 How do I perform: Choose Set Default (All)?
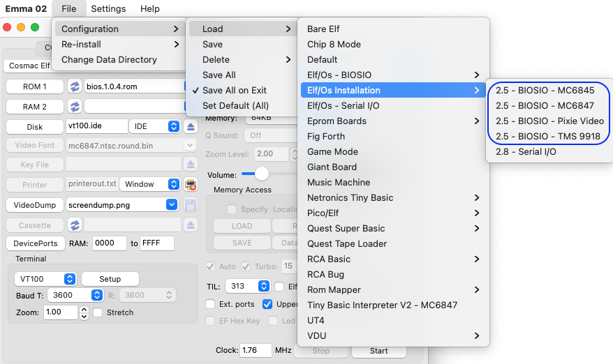click(242, 105)
